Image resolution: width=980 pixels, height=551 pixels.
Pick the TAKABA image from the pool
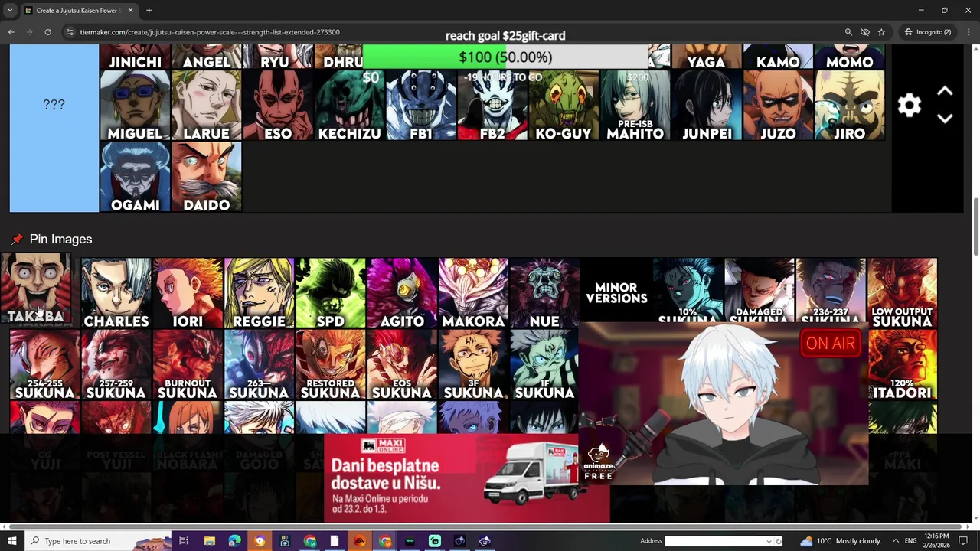point(36,289)
